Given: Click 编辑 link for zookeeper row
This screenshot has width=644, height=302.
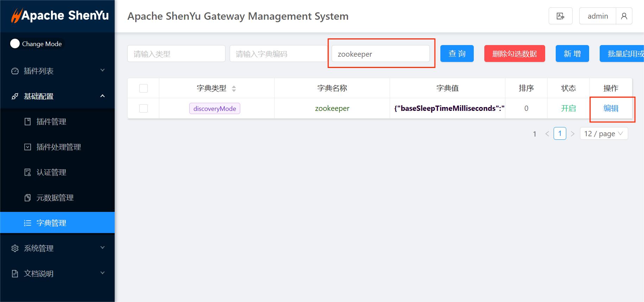Looking at the screenshot, I should coord(611,108).
